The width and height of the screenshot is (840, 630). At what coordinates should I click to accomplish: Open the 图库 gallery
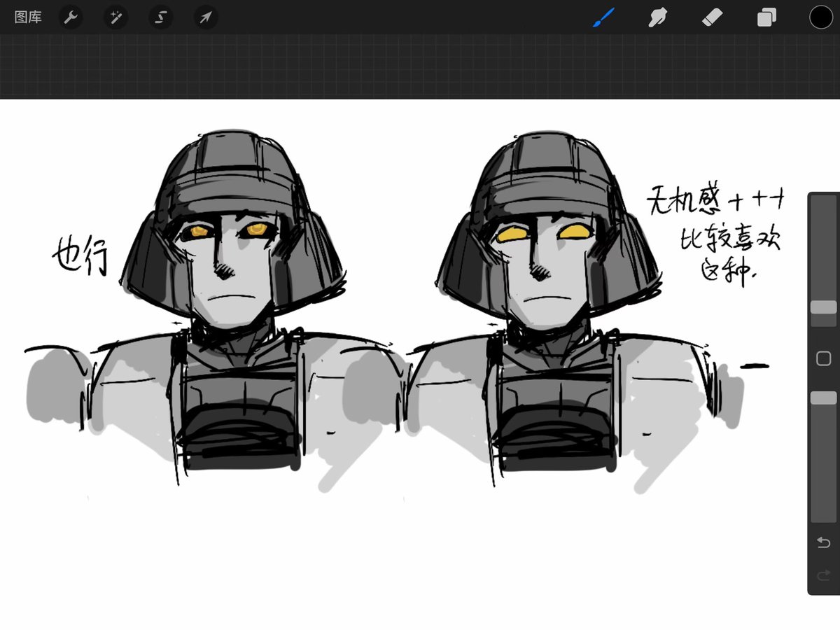tap(28, 17)
